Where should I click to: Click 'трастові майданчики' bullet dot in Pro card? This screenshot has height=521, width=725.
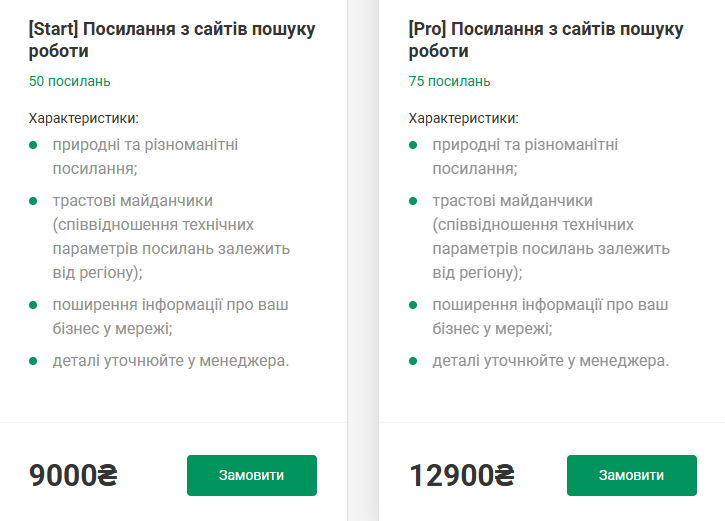413,201
